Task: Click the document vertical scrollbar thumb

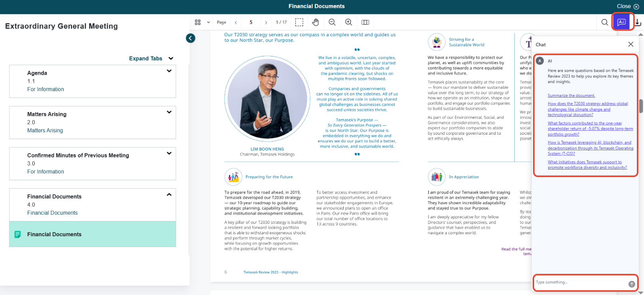Action: 641,106
